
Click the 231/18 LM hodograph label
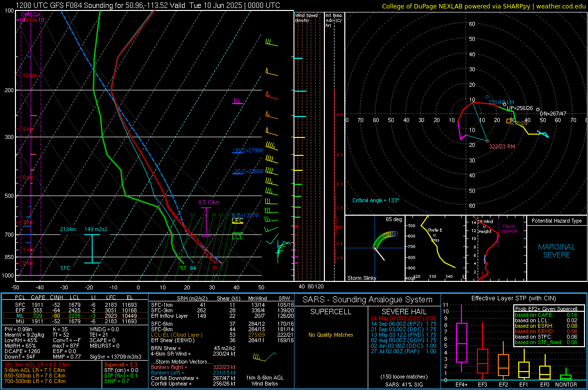coord(501,102)
